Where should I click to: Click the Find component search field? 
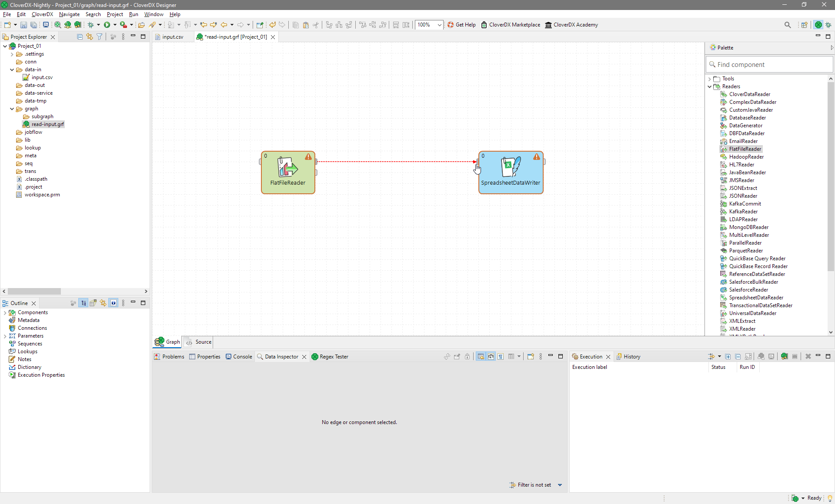coord(770,65)
